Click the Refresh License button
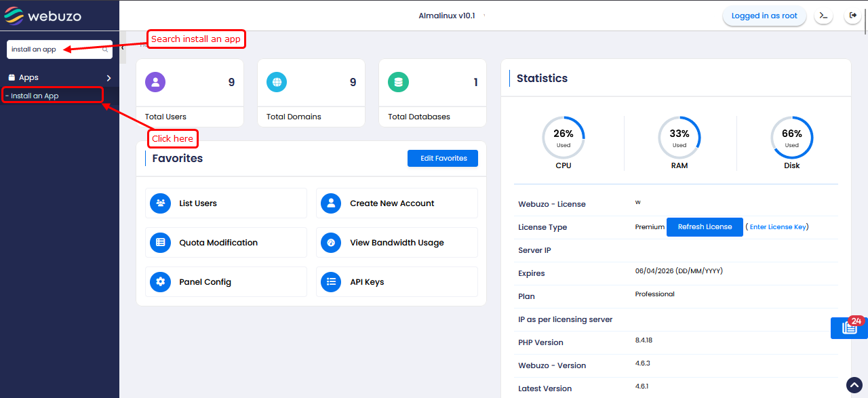 coord(705,227)
